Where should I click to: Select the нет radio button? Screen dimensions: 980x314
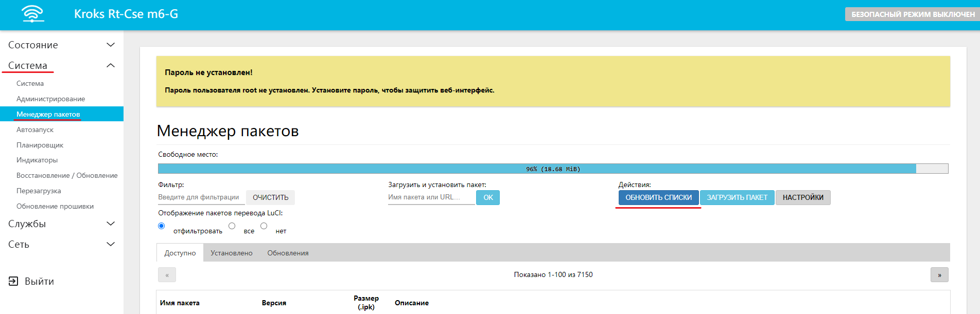pyautogui.click(x=264, y=226)
